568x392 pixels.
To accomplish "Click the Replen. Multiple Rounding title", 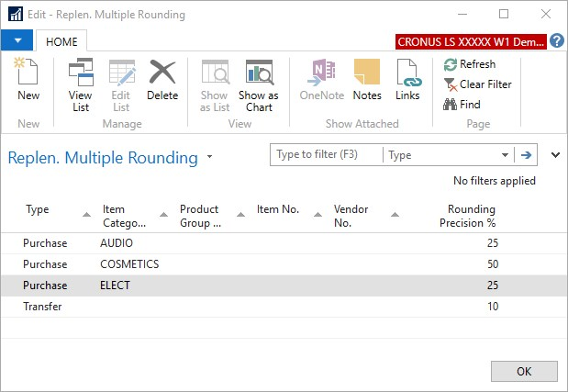I will [103, 158].
